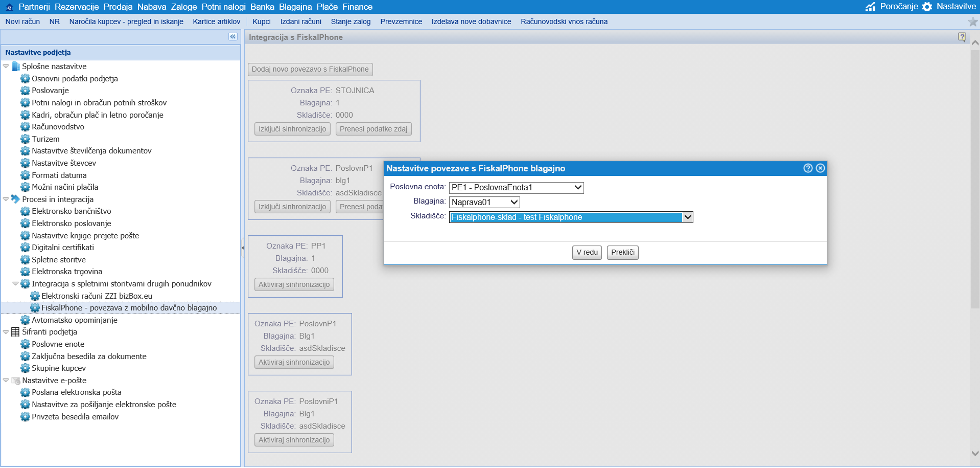Open the Prodaja menu
Screen dimensions: 980x468
(x=118, y=7)
